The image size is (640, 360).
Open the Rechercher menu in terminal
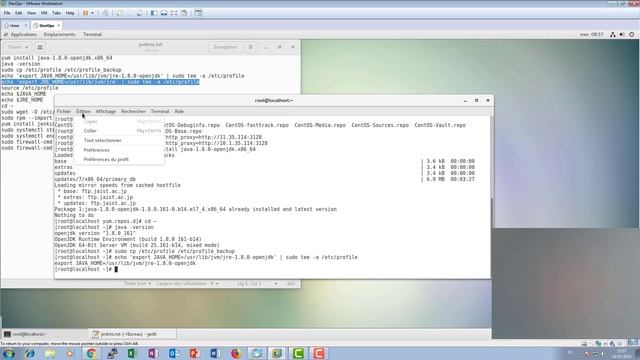click(133, 111)
